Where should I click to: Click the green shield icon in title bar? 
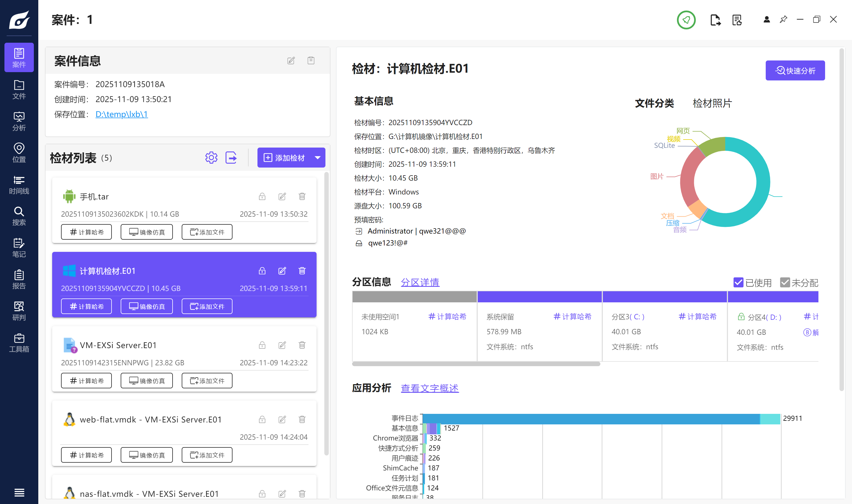686,20
